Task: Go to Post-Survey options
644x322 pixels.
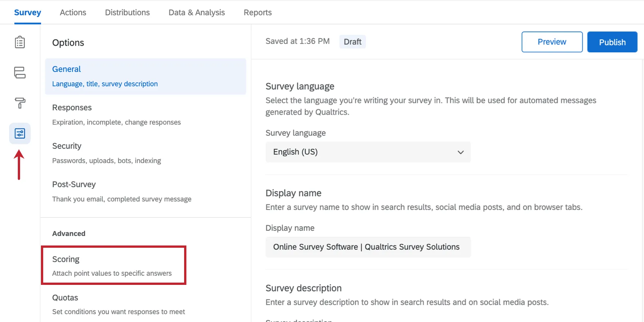Action: [x=122, y=191]
